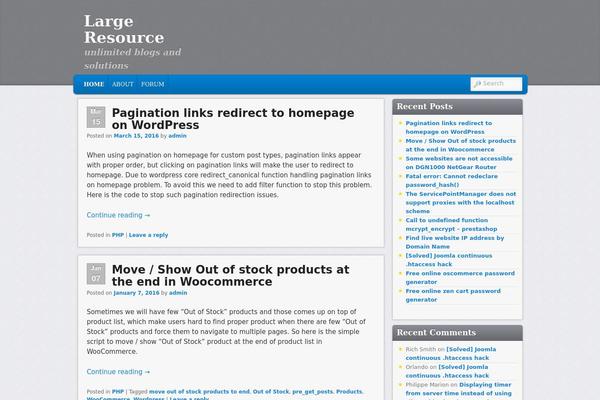
Task: Open the 'Out of Stock' tag
Action: click(x=271, y=392)
